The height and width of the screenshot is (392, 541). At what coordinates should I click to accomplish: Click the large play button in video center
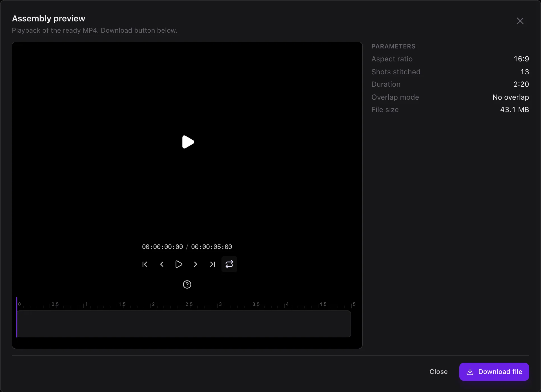[188, 142]
